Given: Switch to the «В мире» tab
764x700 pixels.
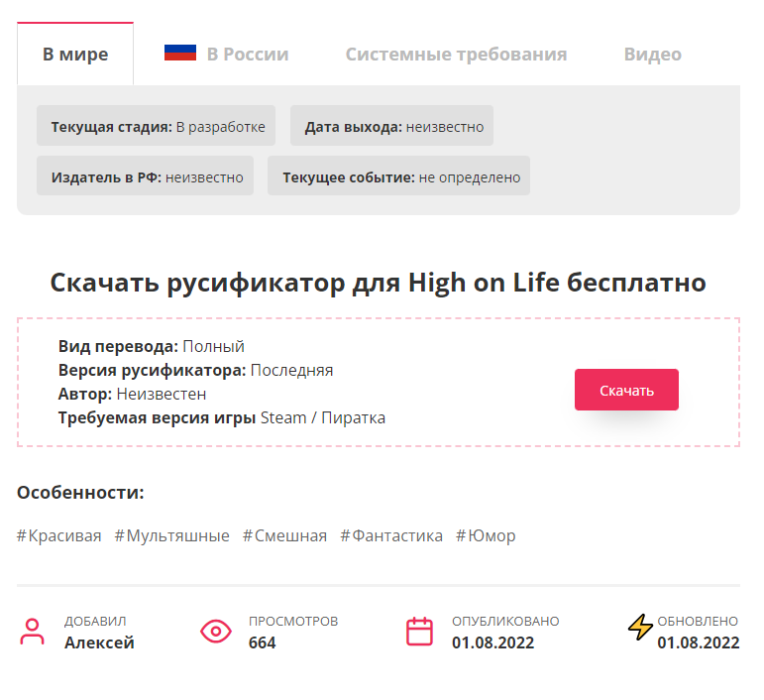Looking at the screenshot, I should click(x=75, y=55).
